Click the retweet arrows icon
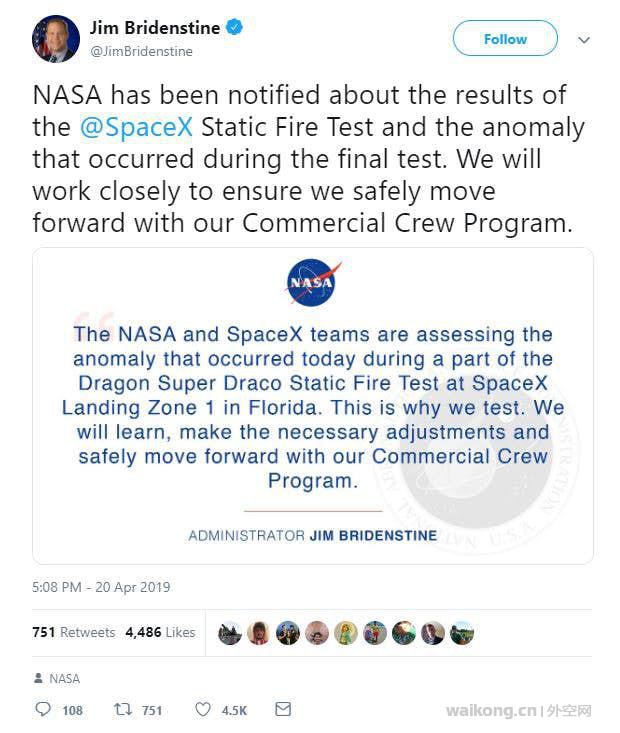Image resolution: width=620 pixels, height=733 pixels. click(123, 709)
